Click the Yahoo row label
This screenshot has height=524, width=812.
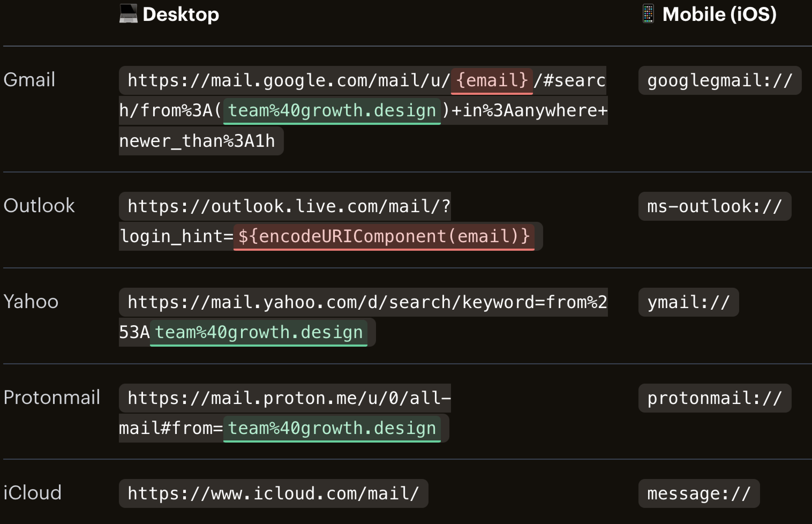(31, 301)
